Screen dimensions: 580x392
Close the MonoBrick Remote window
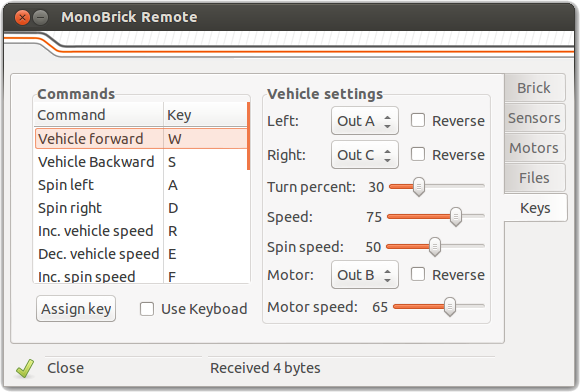point(22,17)
